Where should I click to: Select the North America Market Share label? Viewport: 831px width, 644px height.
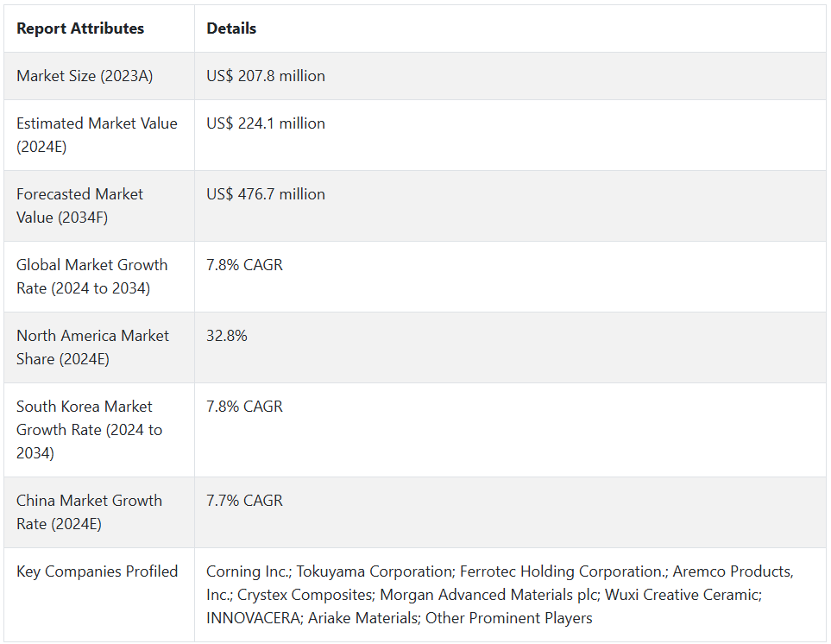click(92, 347)
